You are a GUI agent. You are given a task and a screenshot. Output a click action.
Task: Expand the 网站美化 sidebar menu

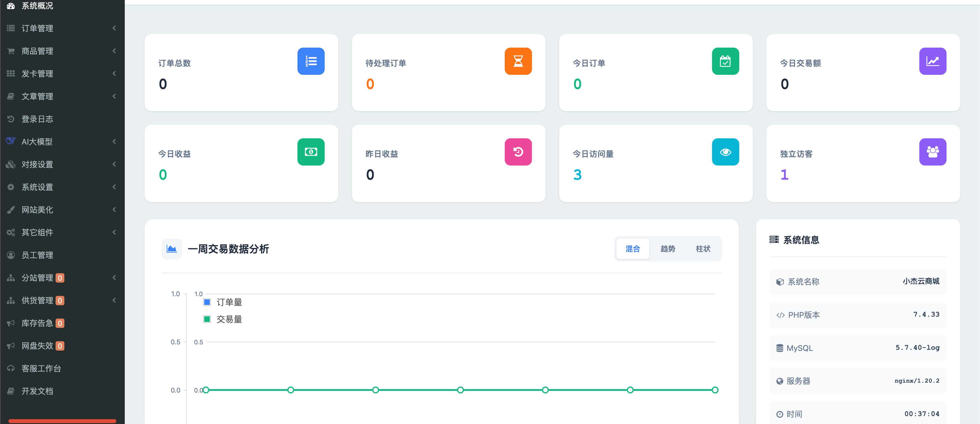click(x=62, y=209)
